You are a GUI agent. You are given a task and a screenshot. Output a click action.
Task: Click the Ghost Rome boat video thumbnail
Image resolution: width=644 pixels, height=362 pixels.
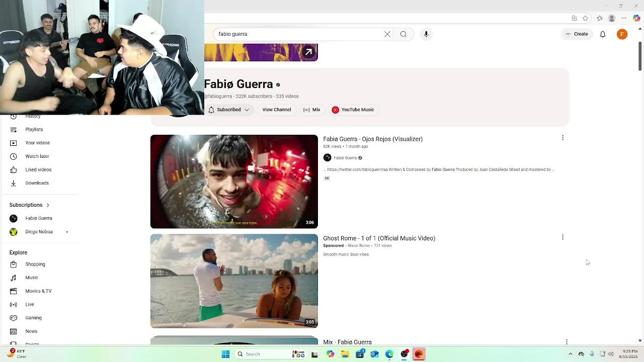pos(234,281)
